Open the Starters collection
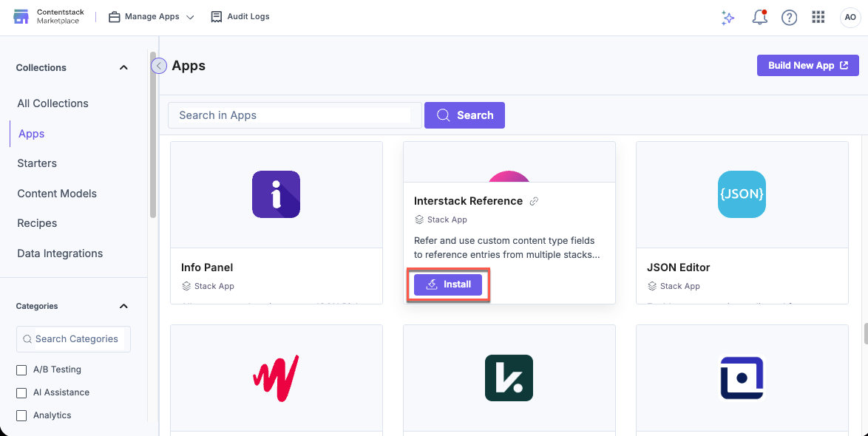The height and width of the screenshot is (436, 868). (x=37, y=163)
